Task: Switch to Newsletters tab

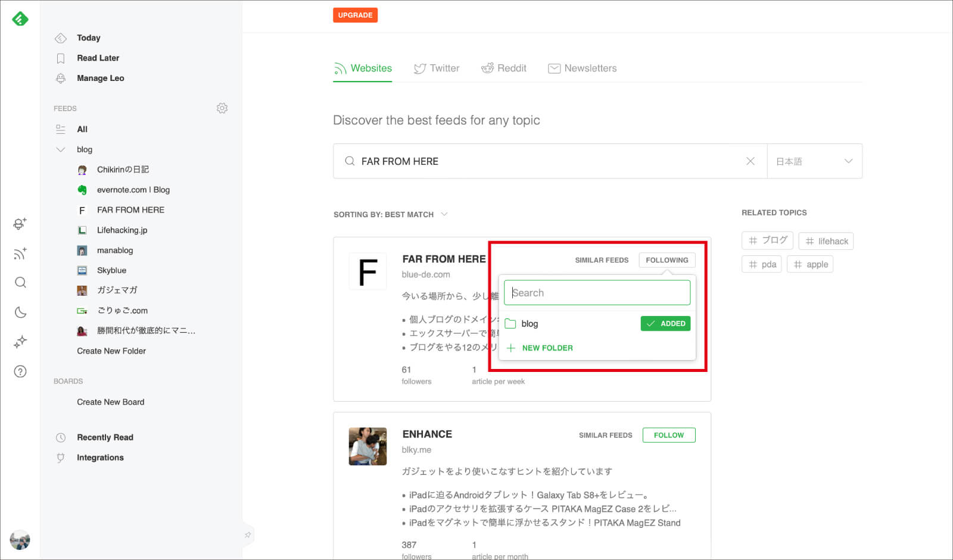Action: 583,68
